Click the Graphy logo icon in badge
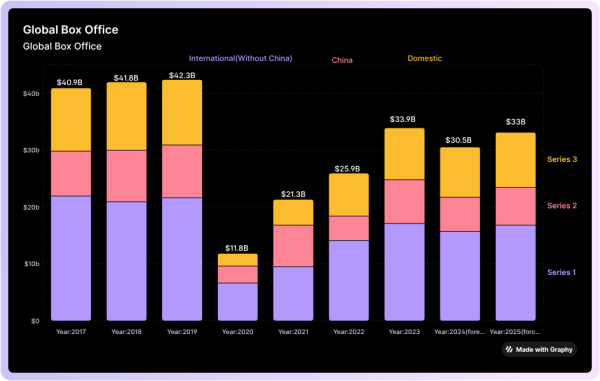Image resolution: width=600 pixels, height=381 pixels. click(x=509, y=349)
